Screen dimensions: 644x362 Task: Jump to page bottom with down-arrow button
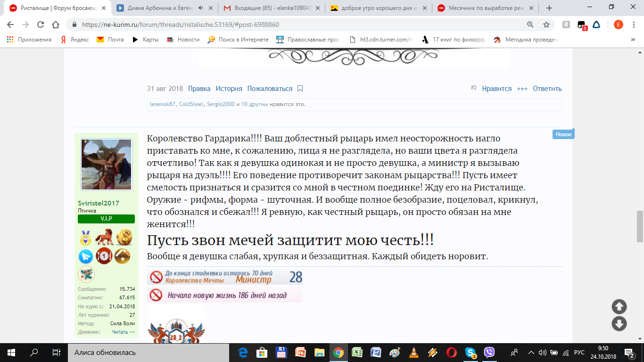(x=619, y=324)
